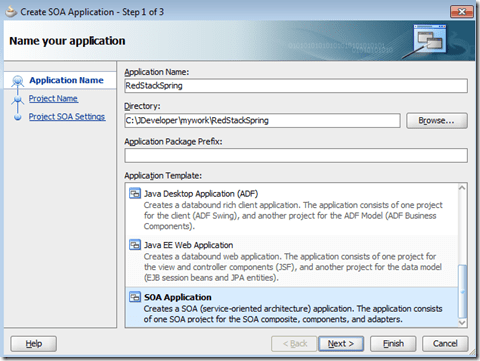This screenshot has height=361, width=480.
Task: Click Finish to create the application
Action: coord(393,344)
